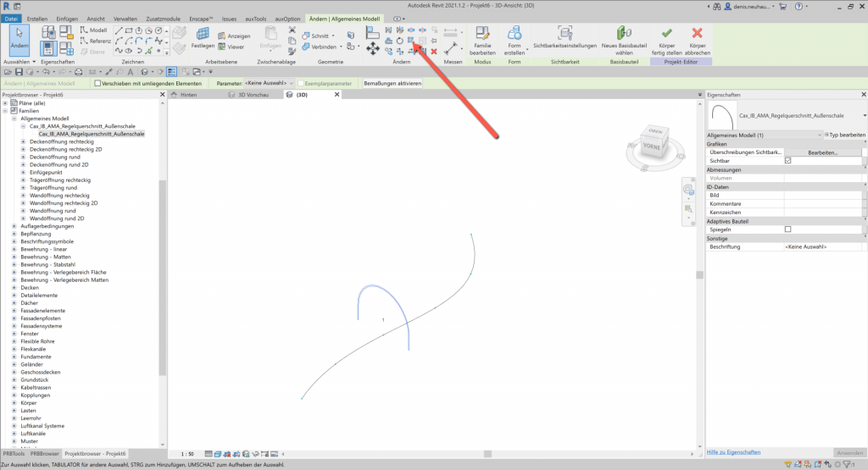Image resolution: width=868 pixels, height=470 pixels.
Task: Click the Körper abbrechen red X
Action: coord(697,35)
